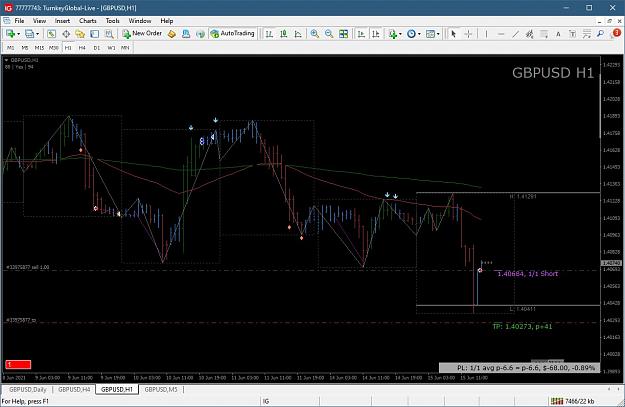This screenshot has height=407, width=625.
Task: Open the Profiles dropdown arrow
Action: click(x=37, y=34)
